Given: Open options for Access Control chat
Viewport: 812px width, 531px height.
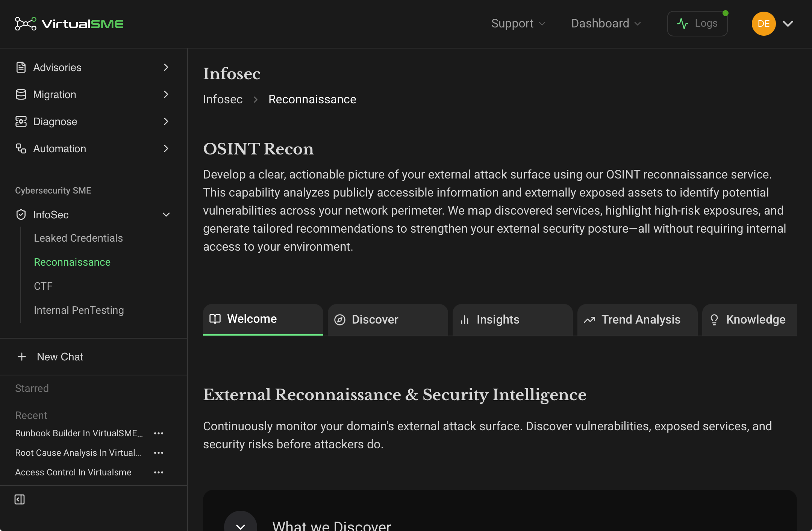Looking at the screenshot, I should [x=159, y=472].
